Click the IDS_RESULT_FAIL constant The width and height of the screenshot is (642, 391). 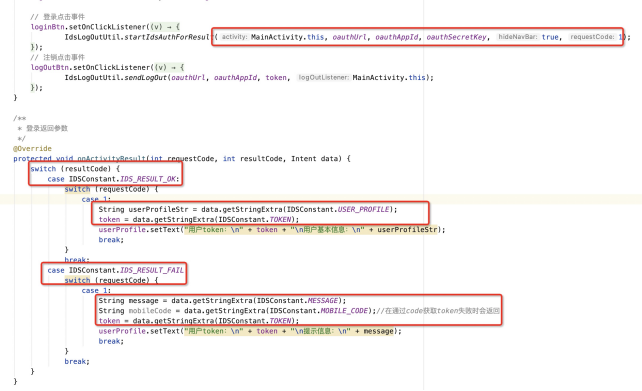click(151, 271)
